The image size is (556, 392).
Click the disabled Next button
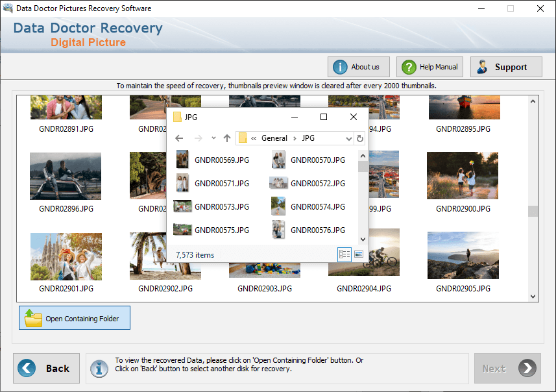(507, 368)
